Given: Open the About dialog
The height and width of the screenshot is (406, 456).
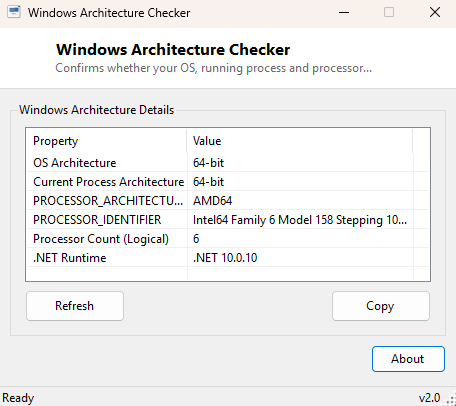Looking at the screenshot, I should [408, 359].
